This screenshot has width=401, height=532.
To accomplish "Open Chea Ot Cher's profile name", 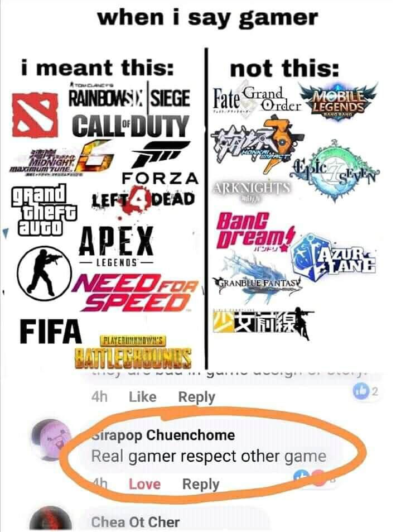I will tap(135, 522).
